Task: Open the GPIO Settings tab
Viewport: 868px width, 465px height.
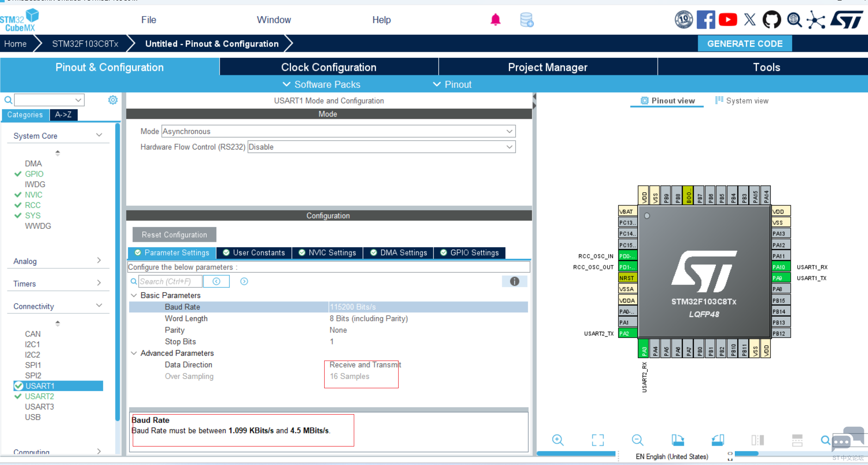Action: (x=469, y=253)
